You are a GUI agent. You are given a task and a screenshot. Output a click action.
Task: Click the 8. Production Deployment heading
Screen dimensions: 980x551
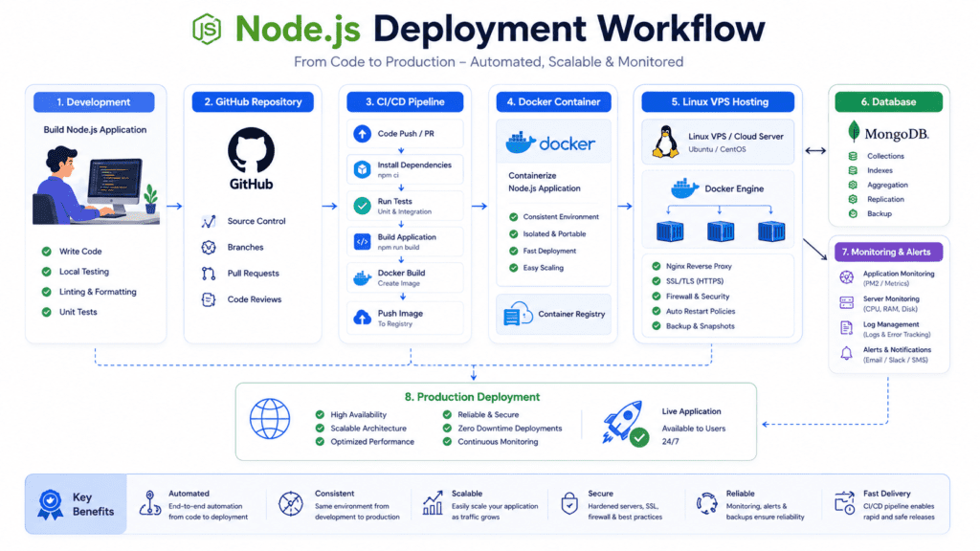(472, 397)
